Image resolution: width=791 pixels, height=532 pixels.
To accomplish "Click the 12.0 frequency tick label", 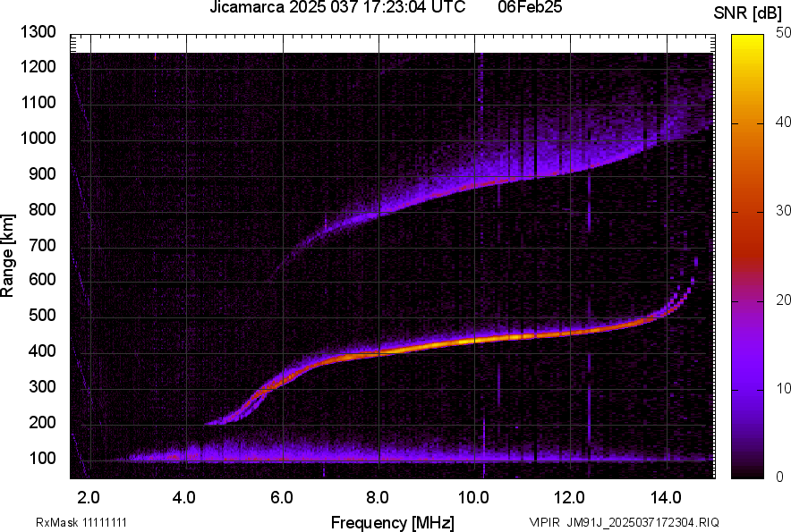I will click(569, 498).
